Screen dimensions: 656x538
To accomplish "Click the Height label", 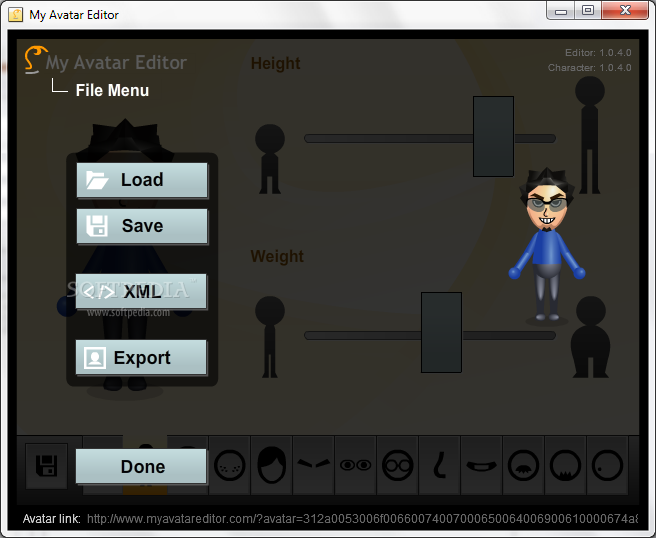I will tap(275, 64).
